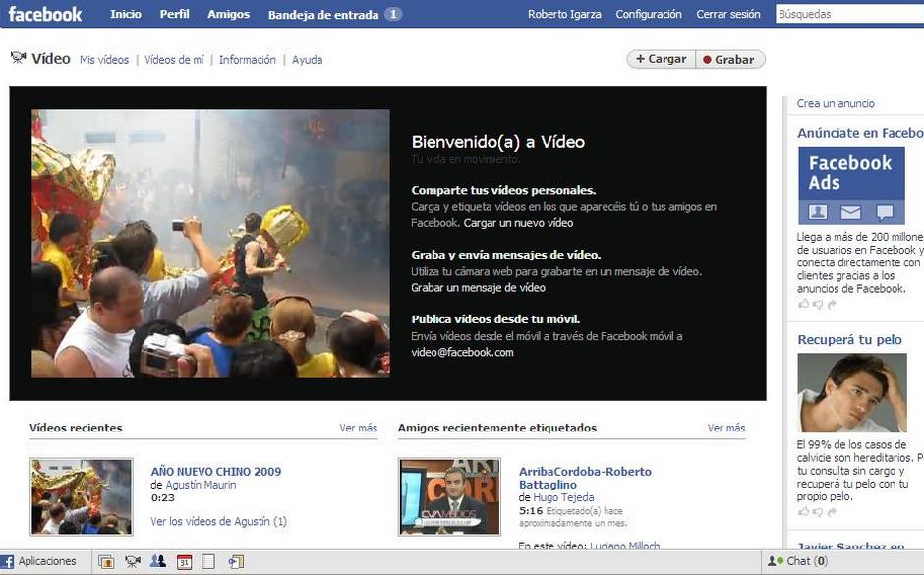Open the Ayuda link
This screenshot has height=575, width=924.
pyautogui.click(x=308, y=60)
